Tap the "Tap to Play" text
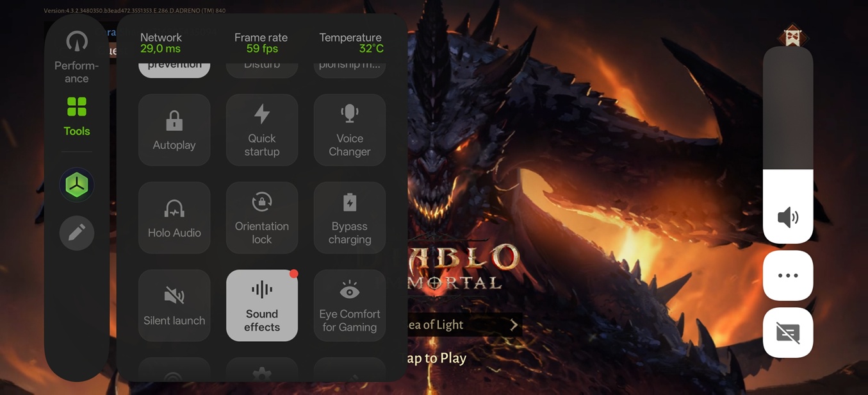The width and height of the screenshot is (868, 395). point(436,358)
